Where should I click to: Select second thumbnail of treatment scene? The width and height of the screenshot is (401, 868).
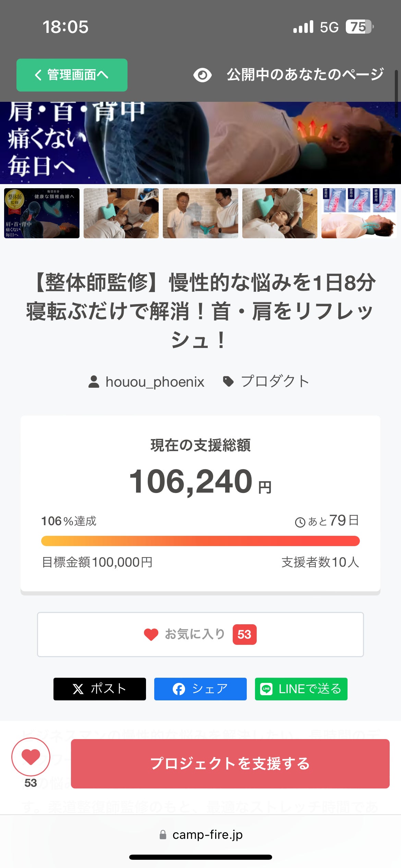(x=121, y=213)
